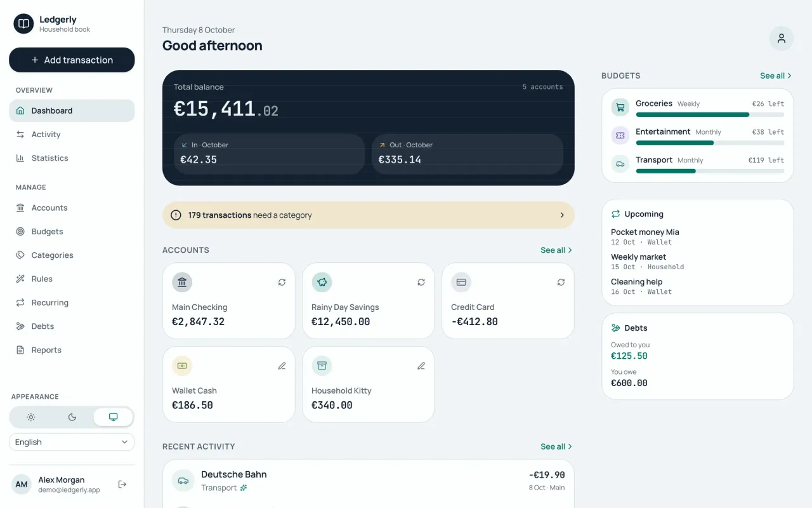Click the Transport car icon in Budgets
This screenshot has height=508, width=812.
(620, 163)
